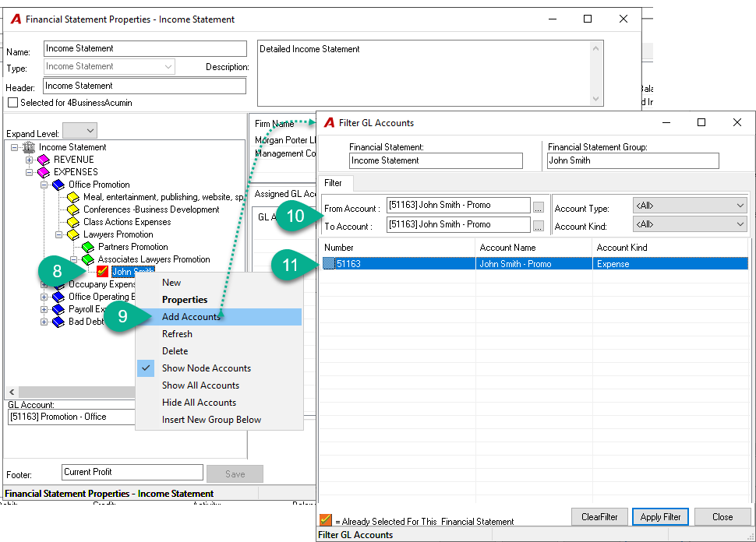Open the Account Type dropdown
756x542 pixels.
click(x=690, y=206)
